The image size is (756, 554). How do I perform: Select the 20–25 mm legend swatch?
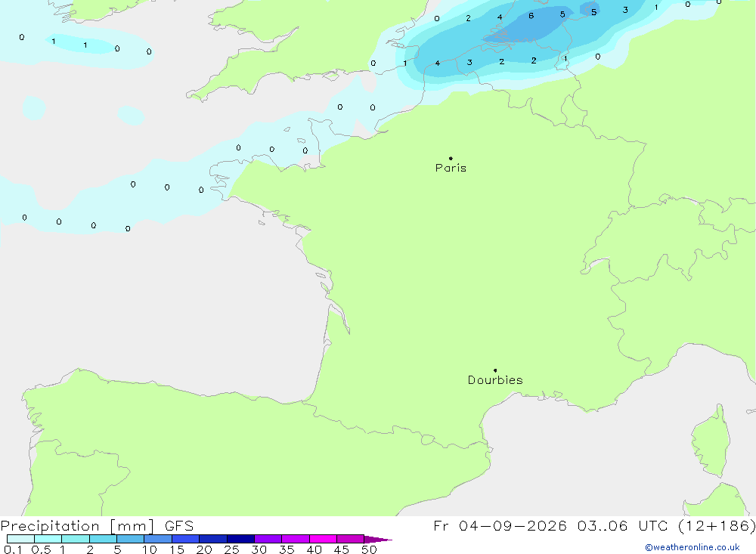coord(213,539)
